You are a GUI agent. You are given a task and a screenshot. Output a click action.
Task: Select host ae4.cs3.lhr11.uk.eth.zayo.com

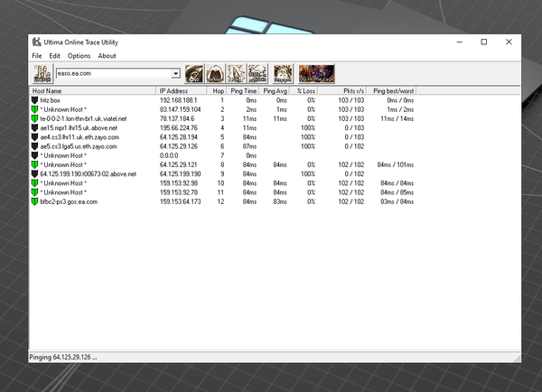(79, 137)
